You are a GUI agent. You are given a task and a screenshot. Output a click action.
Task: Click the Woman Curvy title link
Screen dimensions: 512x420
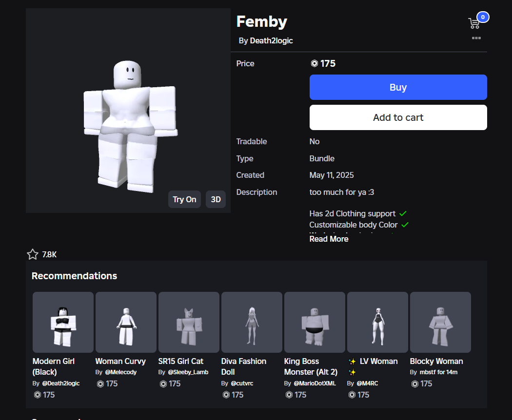pyautogui.click(x=120, y=361)
